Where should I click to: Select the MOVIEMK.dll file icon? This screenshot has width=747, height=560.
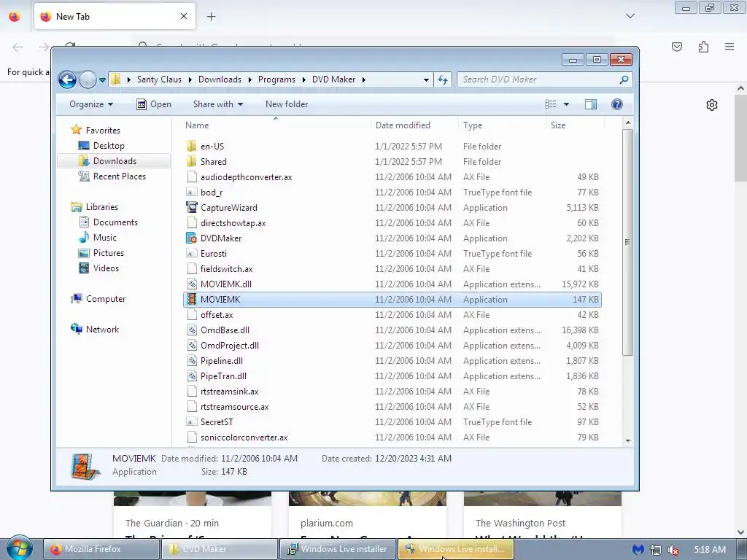(x=192, y=284)
